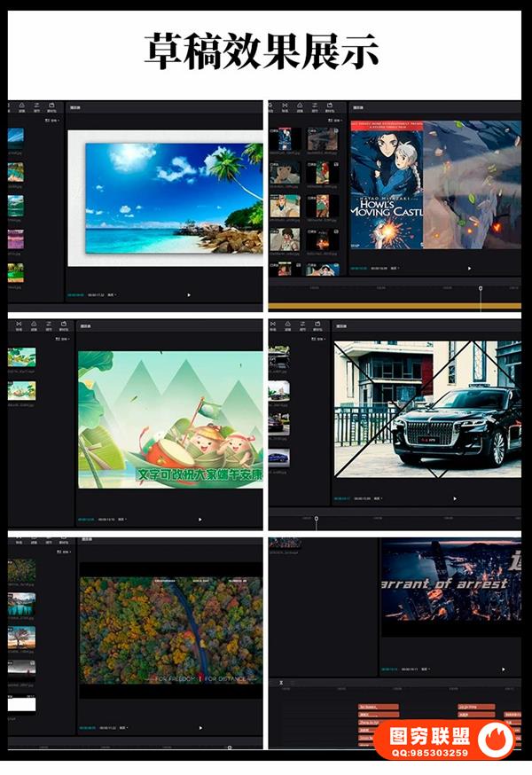Click play under the black car preview
This screenshot has height=775, width=532.
tap(455, 498)
